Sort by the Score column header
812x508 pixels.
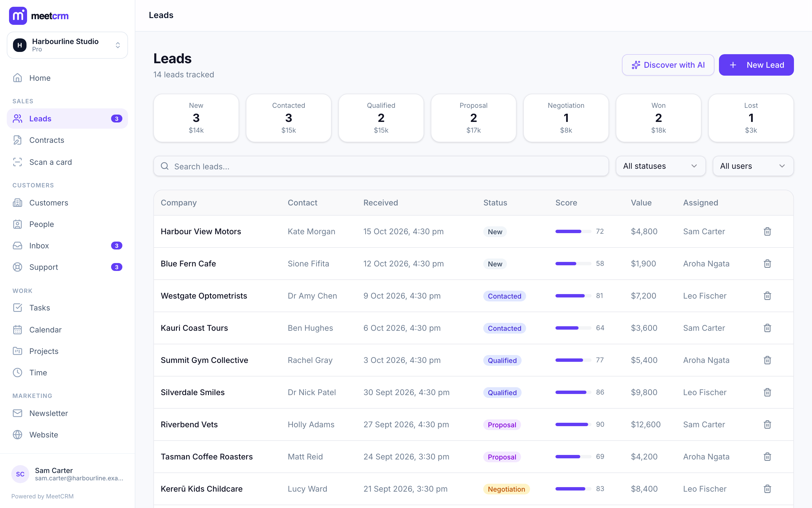coord(566,203)
